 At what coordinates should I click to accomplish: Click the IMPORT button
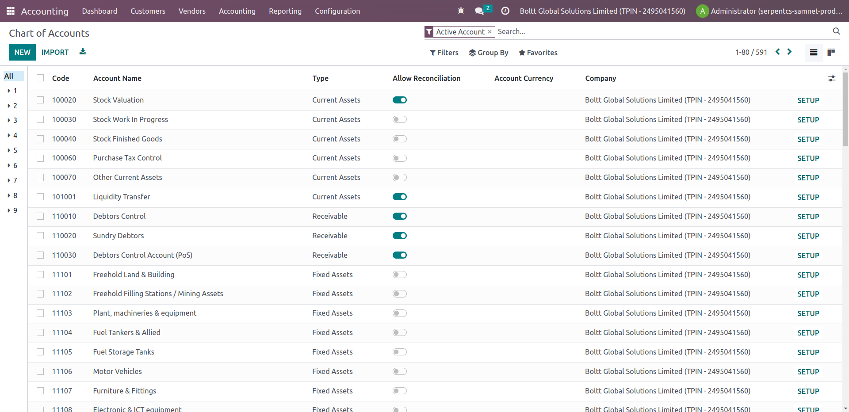pyautogui.click(x=55, y=53)
